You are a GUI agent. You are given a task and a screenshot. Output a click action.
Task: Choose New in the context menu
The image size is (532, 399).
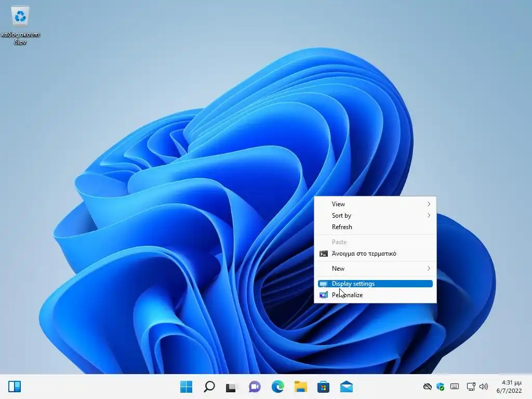375,269
